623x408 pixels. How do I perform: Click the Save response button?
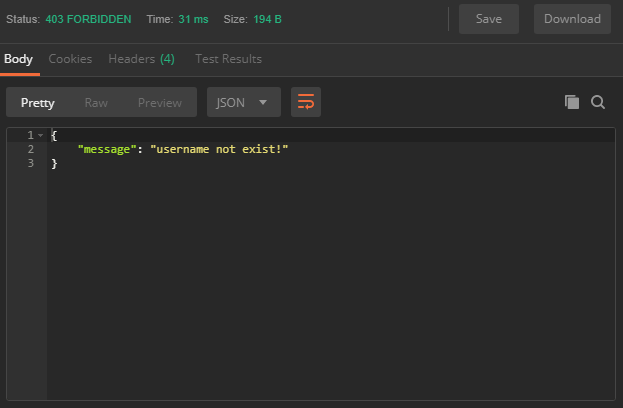(489, 19)
